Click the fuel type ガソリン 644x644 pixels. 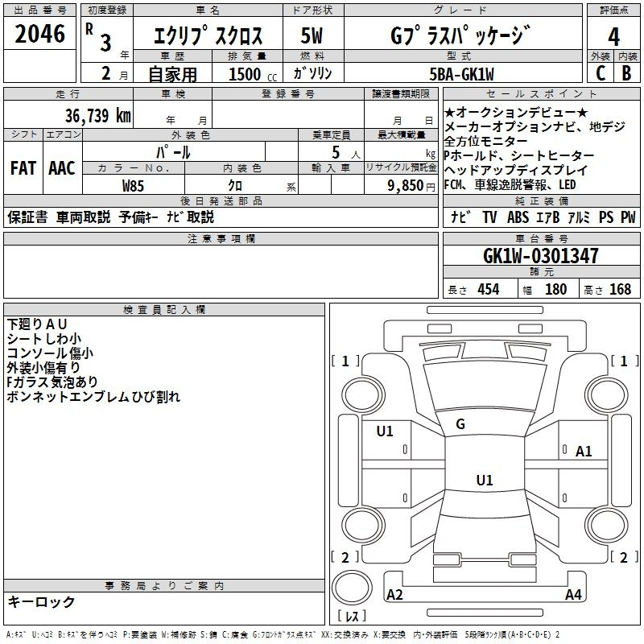[x=312, y=73]
